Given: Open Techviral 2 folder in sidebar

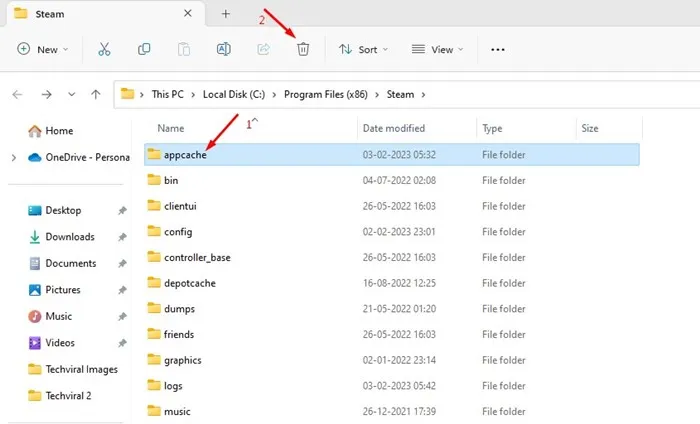Looking at the screenshot, I should pyautogui.click(x=59, y=395).
